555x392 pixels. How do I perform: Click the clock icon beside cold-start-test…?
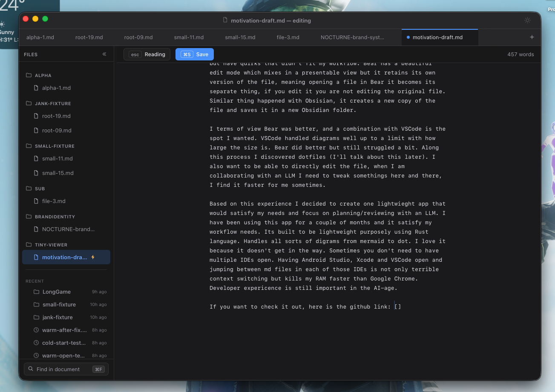coord(36,343)
